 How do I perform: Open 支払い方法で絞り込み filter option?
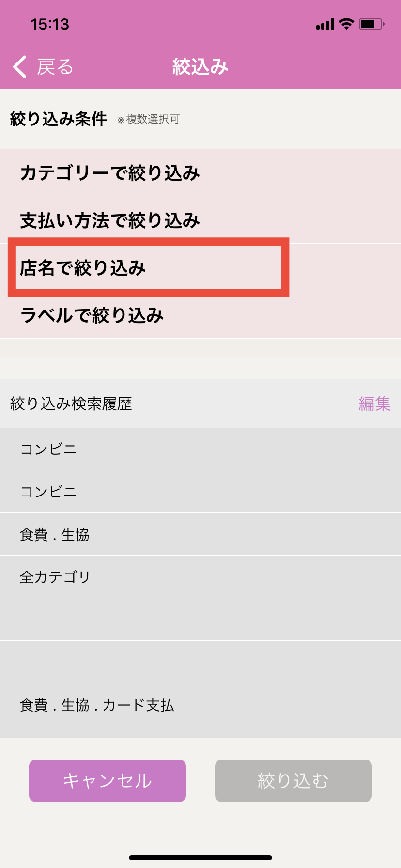(110, 220)
